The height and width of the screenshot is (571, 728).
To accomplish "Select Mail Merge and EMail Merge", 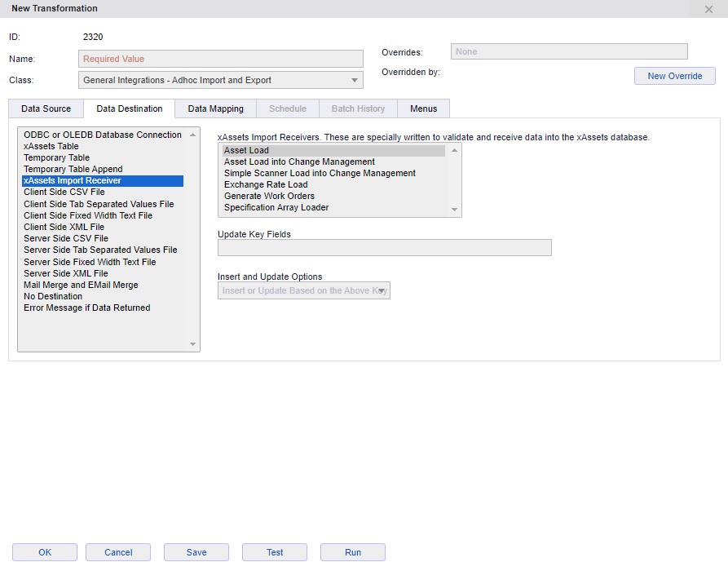I will 81,285.
